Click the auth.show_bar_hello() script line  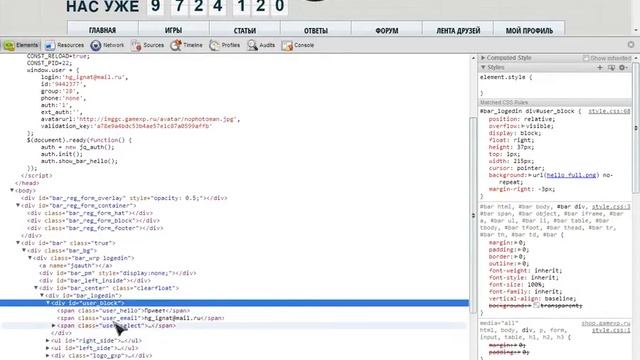(79, 161)
